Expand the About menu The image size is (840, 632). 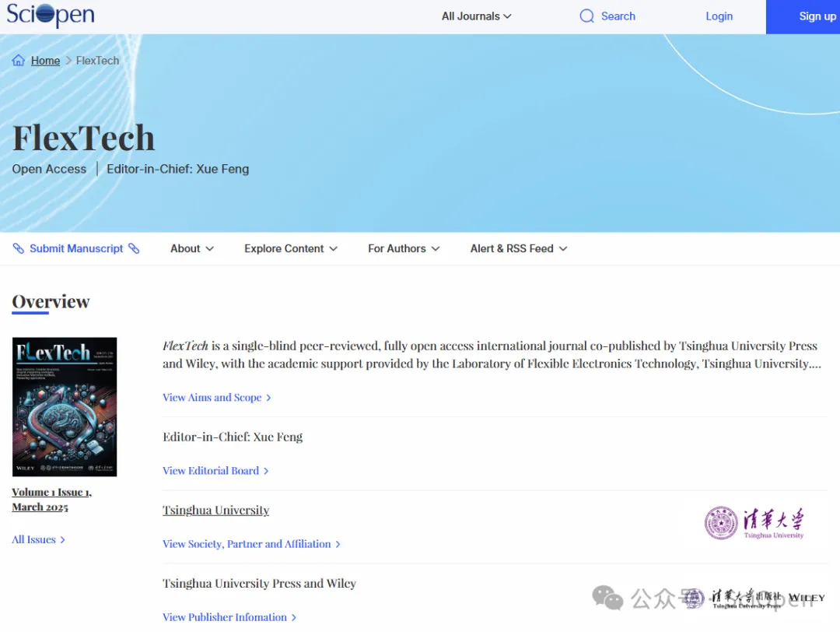point(191,248)
